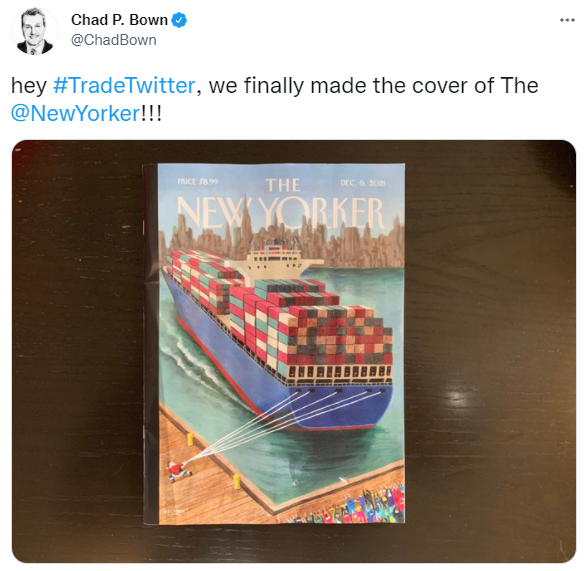Click the @ChadBown handle
Screen dimensions: 584x571
coord(114,40)
